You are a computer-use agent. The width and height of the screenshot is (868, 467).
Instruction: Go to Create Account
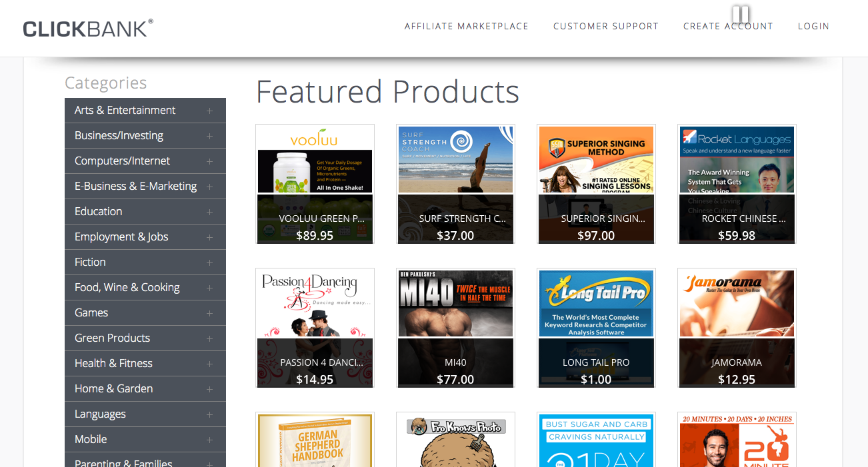click(728, 27)
